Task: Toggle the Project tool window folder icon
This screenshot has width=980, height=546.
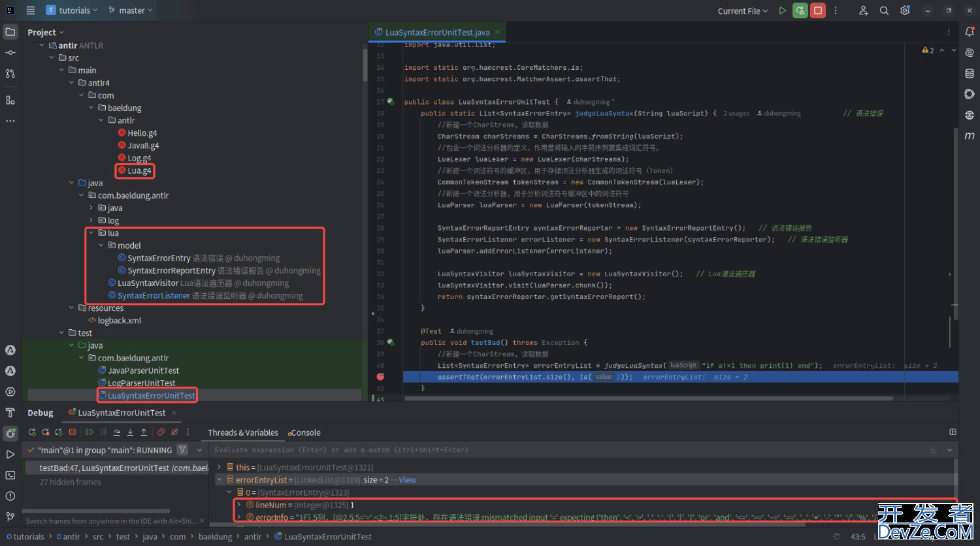Action: tap(10, 31)
